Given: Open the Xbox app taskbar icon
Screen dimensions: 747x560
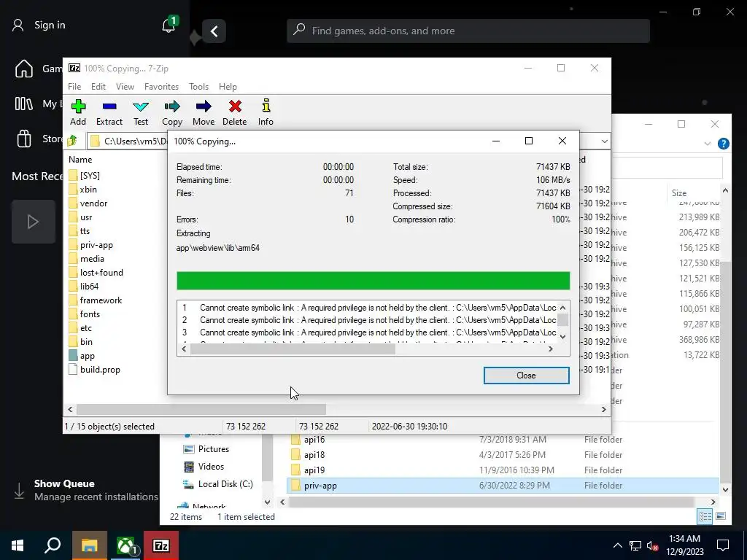Looking at the screenshot, I should click(x=125, y=545).
